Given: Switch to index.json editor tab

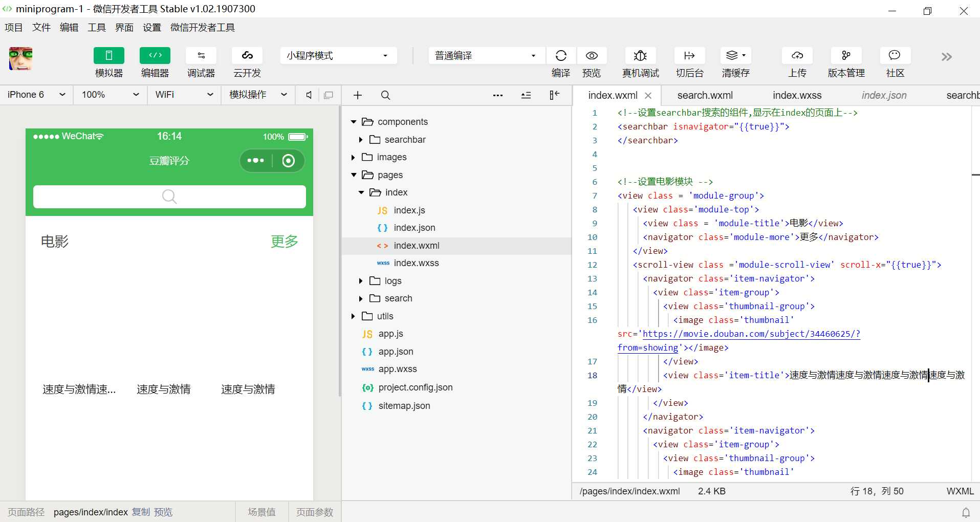Looking at the screenshot, I should pos(884,95).
